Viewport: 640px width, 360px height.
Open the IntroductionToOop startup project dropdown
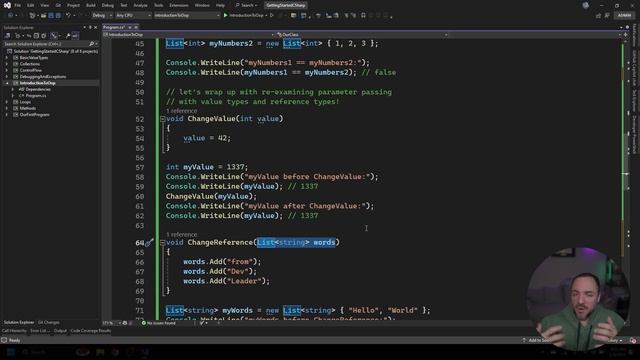[x=187, y=16]
